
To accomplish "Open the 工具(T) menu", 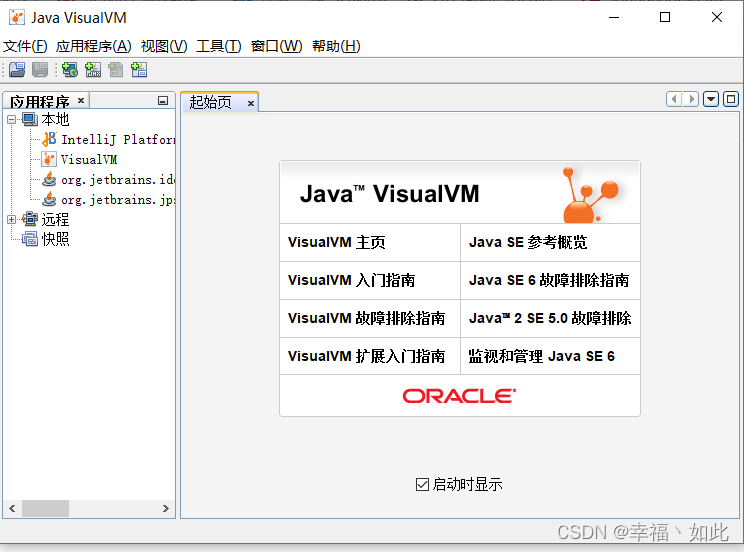I will pos(219,46).
